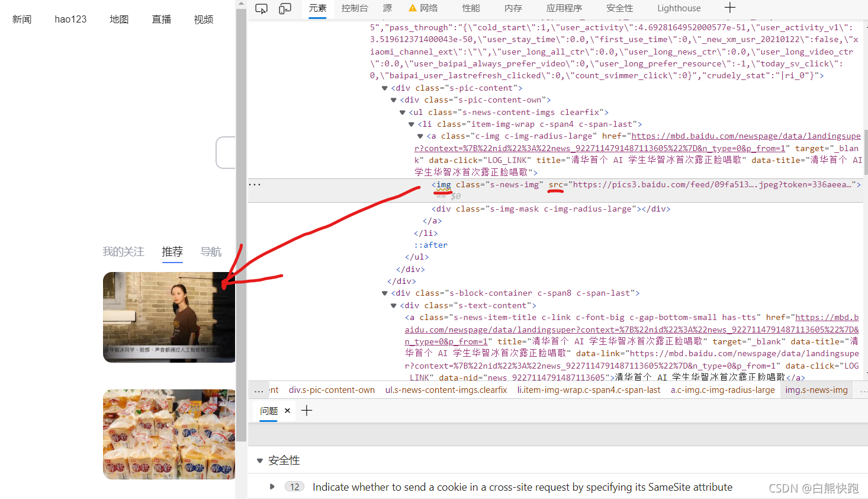Screen dimensions: 868x499
Task: Collapse div s-pic-content-own node
Action: (x=394, y=100)
